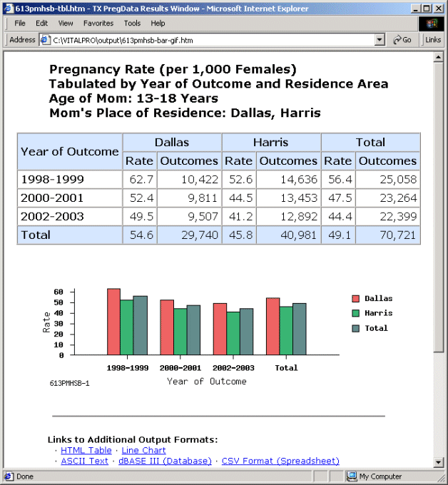
Task: Open the File menu
Action: coord(20,24)
